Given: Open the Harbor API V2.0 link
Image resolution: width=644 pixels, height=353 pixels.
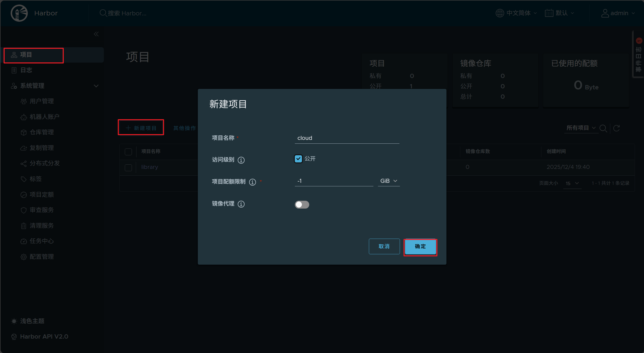Looking at the screenshot, I should click(x=44, y=336).
